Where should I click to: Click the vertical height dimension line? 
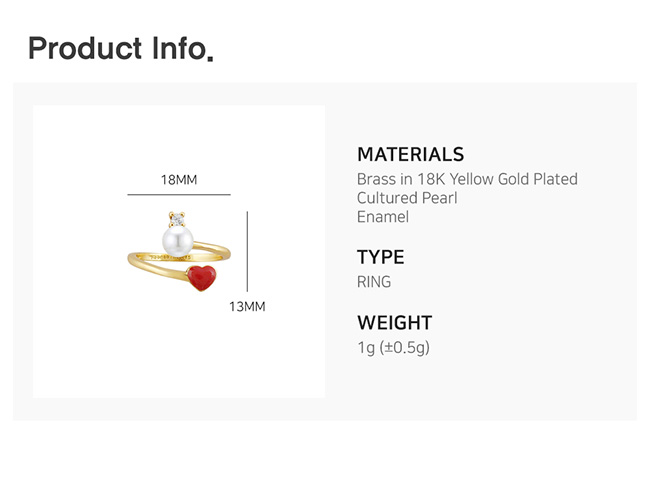click(x=247, y=251)
